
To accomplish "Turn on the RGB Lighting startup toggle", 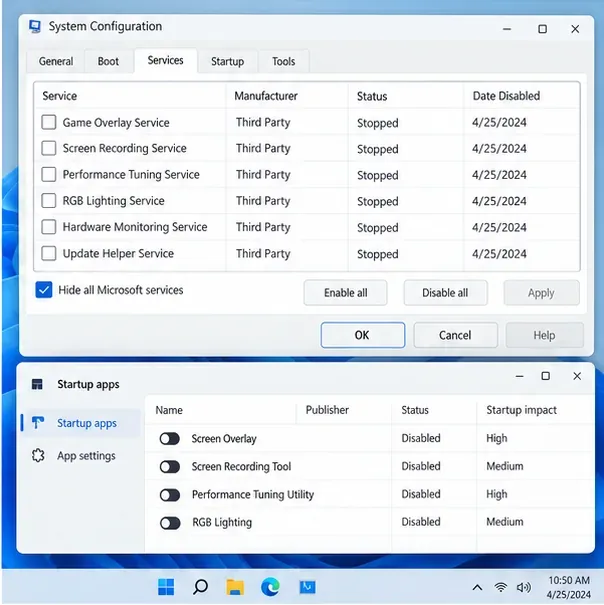I will point(170,523).
